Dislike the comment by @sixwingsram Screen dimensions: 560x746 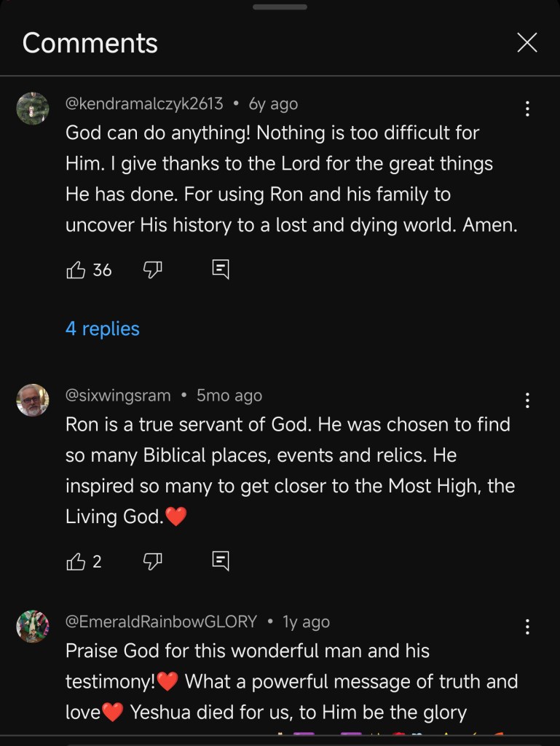[151, 561]
